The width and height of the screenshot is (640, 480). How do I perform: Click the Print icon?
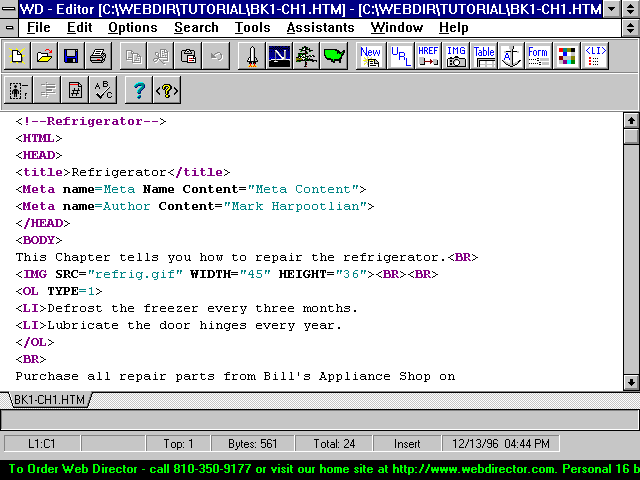tap(98, 56)
